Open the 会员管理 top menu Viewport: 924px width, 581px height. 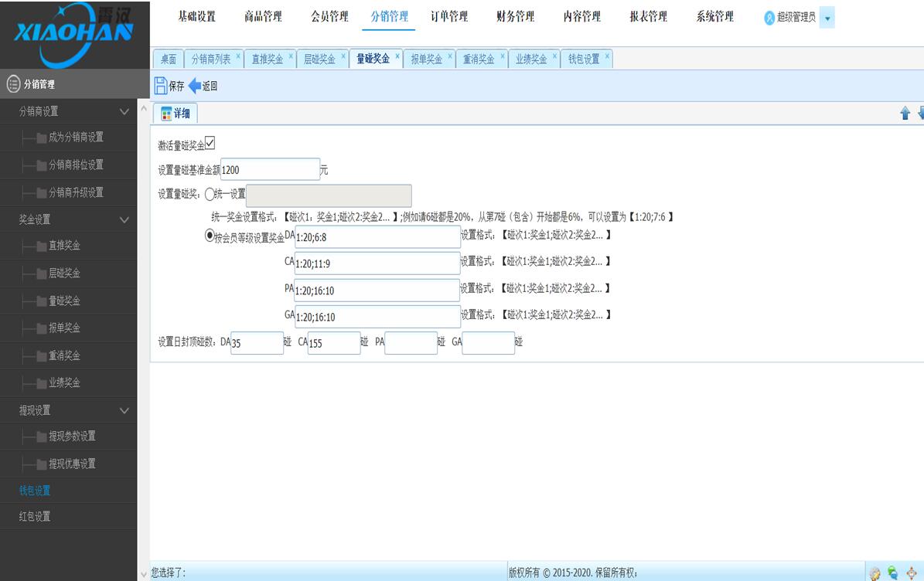click(x=330, y=16)
